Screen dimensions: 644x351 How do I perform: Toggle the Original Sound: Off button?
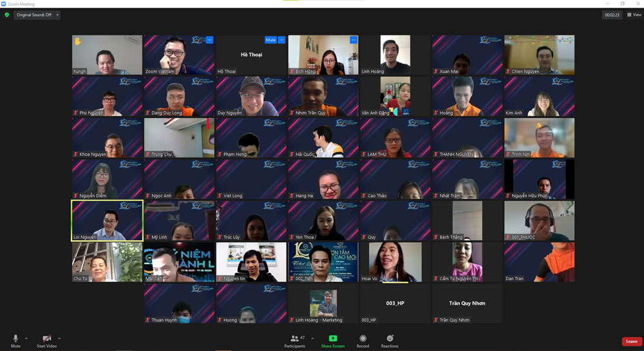coord(34,15)
